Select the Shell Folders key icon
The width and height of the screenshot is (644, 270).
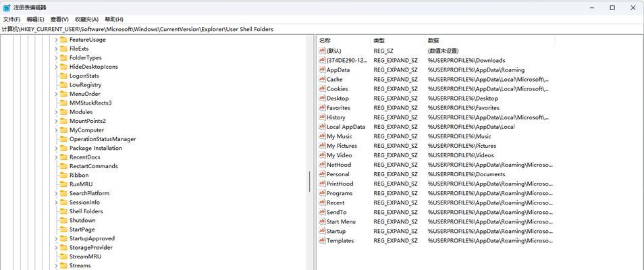click(63, 212)
